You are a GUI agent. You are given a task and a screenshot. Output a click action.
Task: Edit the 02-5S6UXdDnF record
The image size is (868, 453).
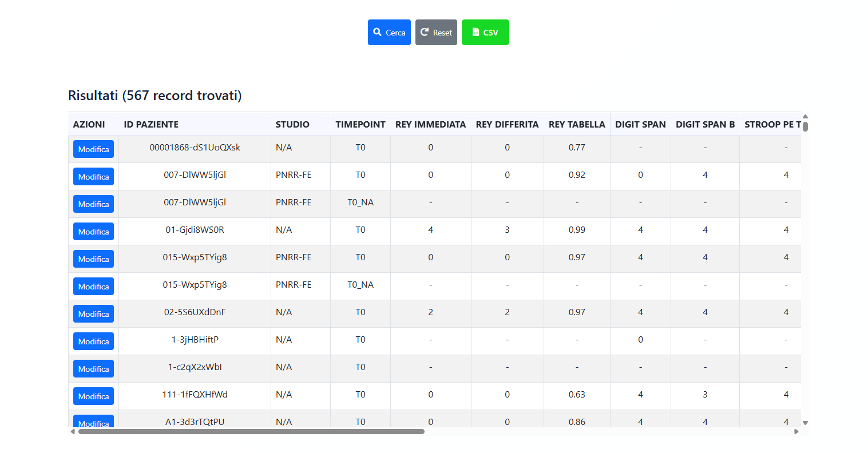point(93,314)
